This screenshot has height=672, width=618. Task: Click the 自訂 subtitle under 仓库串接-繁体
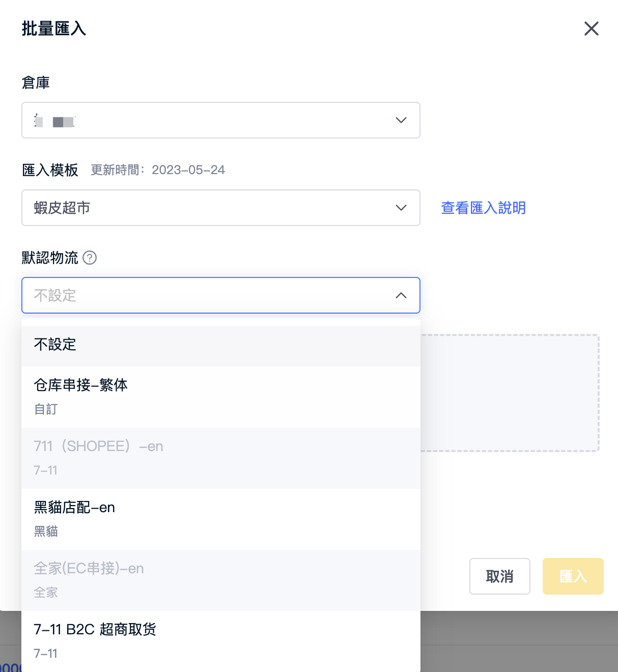coord(46,409)
